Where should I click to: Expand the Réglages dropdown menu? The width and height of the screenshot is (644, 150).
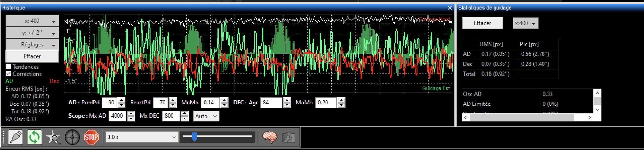(32, 45)
